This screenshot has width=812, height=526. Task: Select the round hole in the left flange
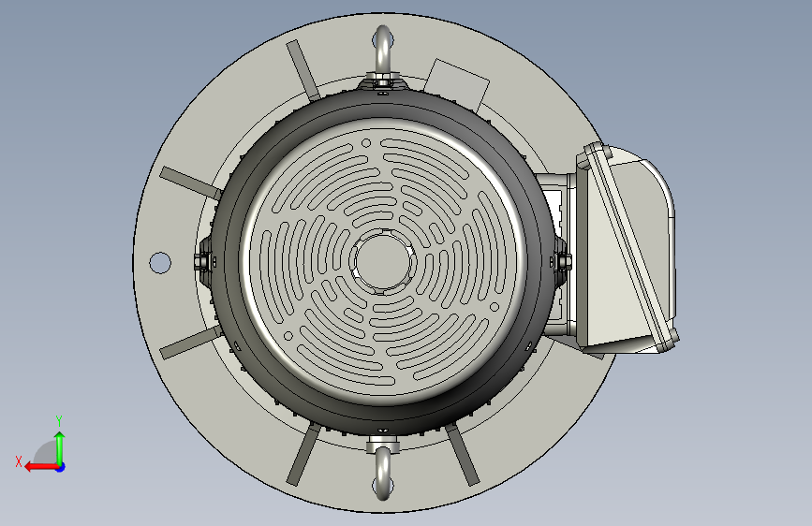tap(160, 262)
